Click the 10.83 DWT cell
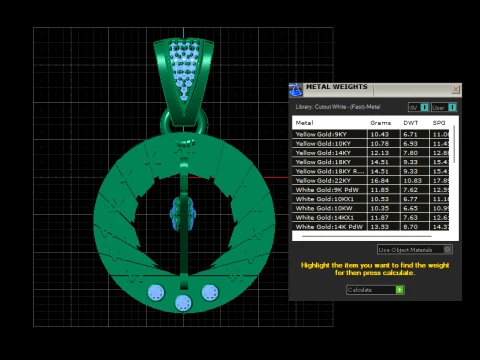Image resolution: width=480 pixels, height=360 pixels. tap(415, 181)
